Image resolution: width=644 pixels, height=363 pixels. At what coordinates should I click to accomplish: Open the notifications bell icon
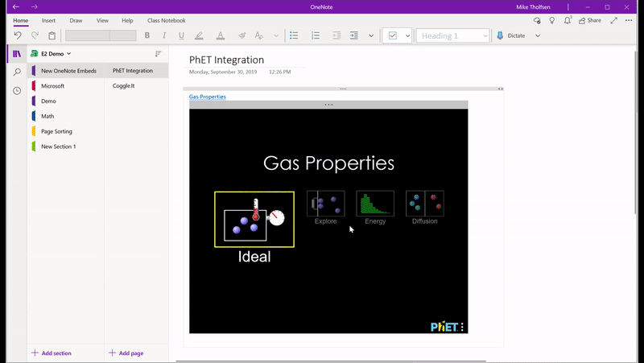(568, 21)
